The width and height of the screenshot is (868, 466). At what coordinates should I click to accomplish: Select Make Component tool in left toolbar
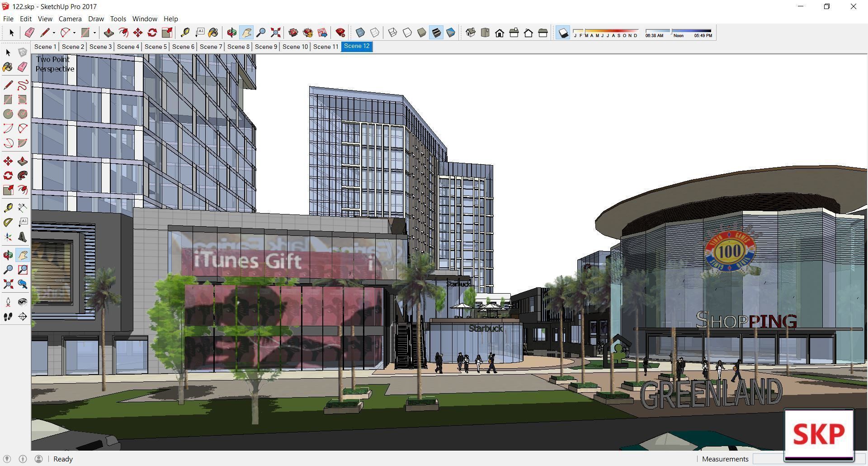click(23, 52)
